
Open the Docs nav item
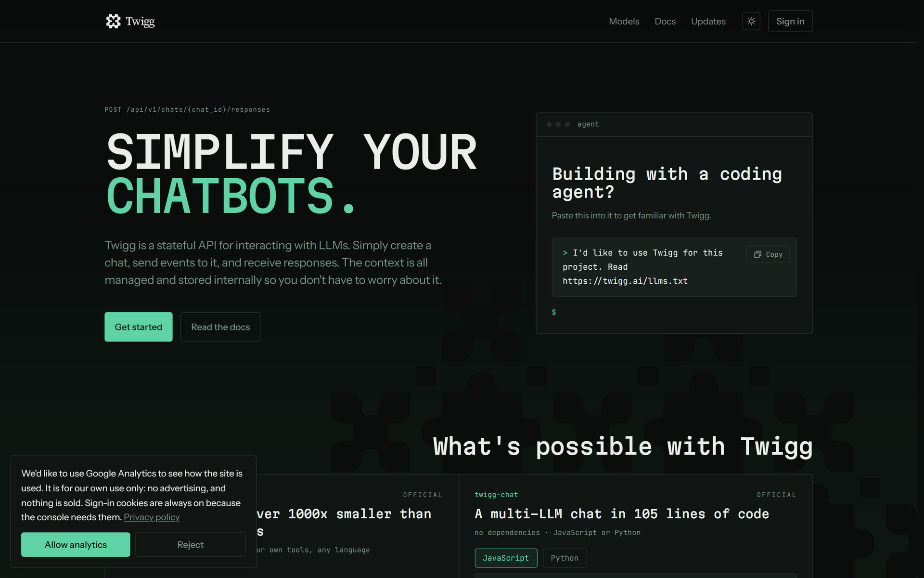point(665,21)
